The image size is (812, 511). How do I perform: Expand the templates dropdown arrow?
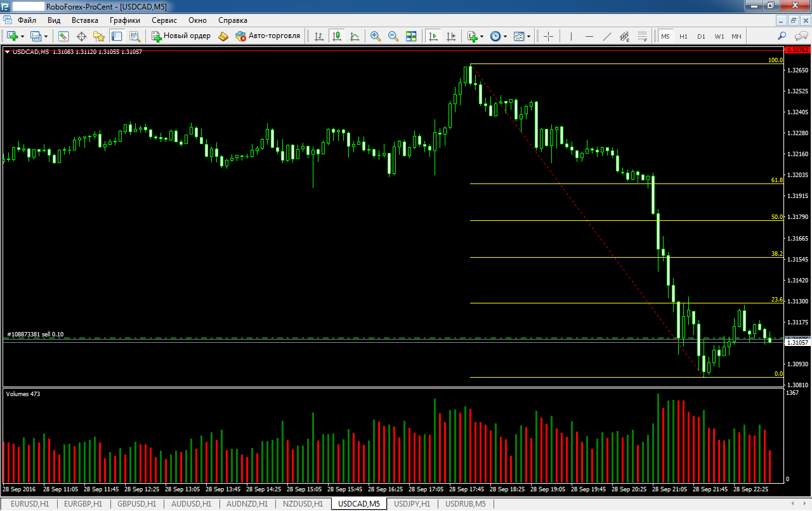529,36
